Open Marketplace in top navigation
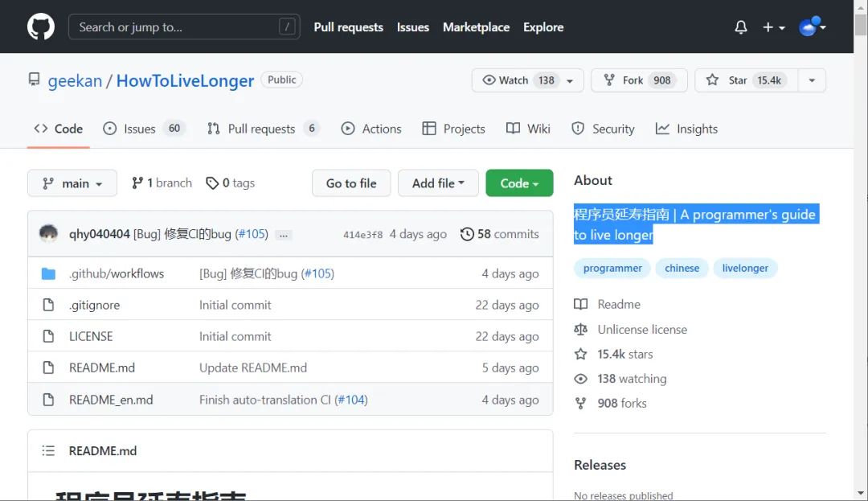 coord(476,27)
